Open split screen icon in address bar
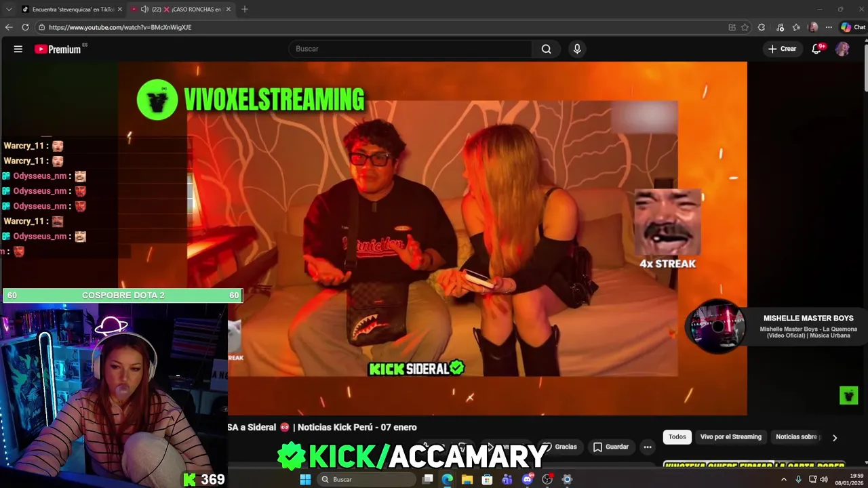 coord(732,27)
